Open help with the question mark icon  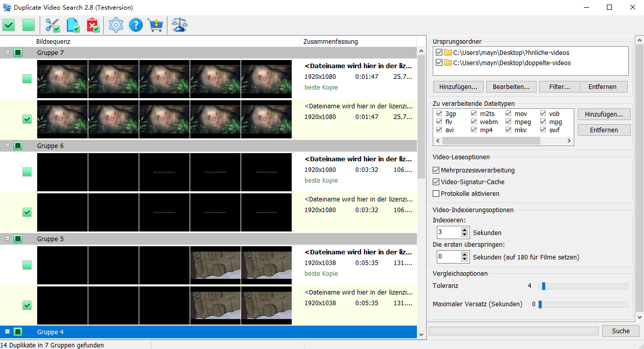pyautogui.click(x=136, y=25)
